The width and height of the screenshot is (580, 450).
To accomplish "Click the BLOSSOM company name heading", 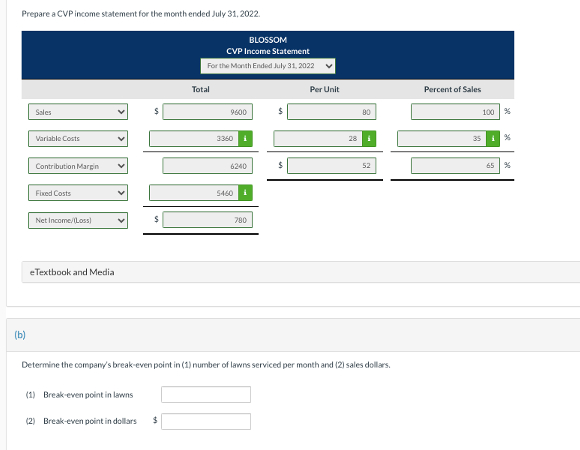I will [268, 40].
